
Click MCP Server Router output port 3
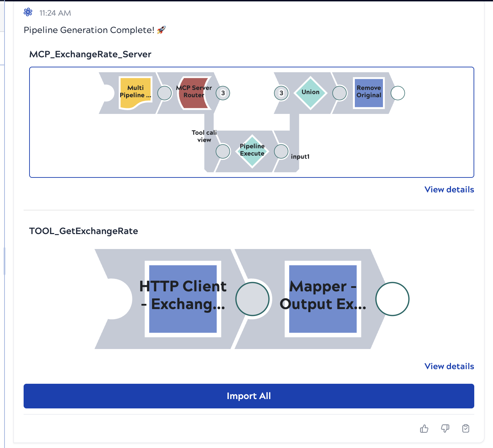(223, 93)
